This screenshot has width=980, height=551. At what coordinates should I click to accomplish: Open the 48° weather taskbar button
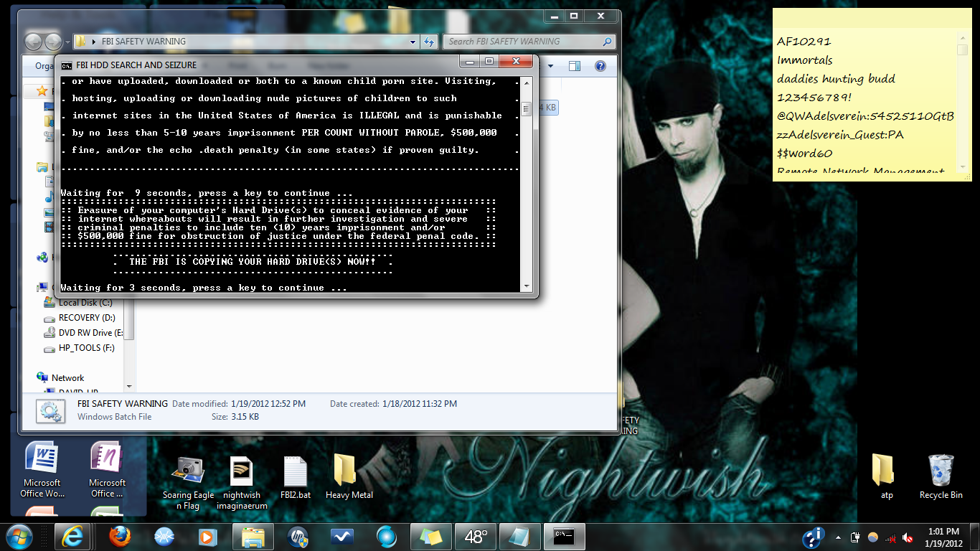476,537
